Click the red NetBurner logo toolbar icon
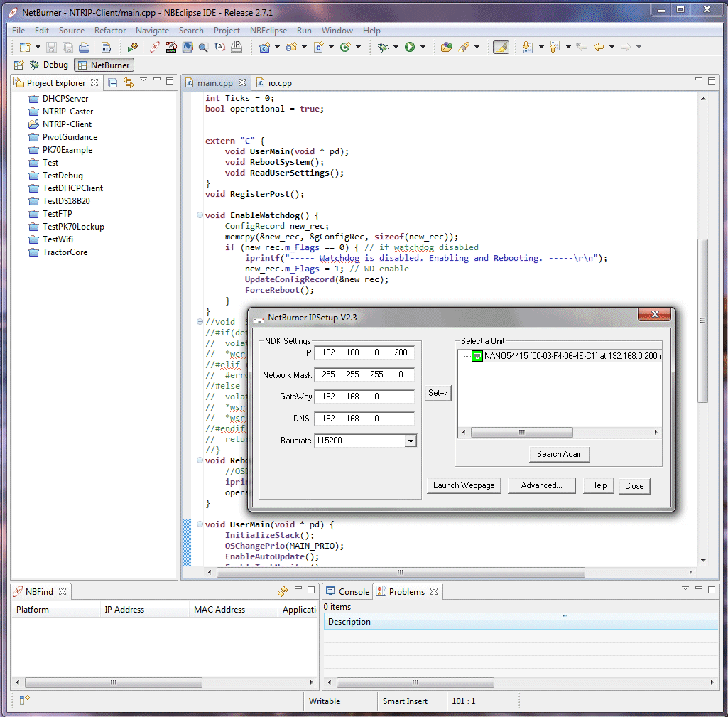 [x=155, y=47]
